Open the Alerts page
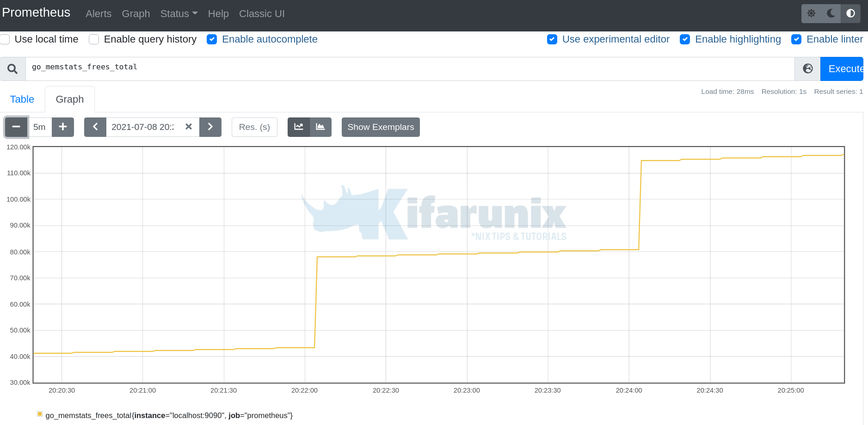 [98, 14]
